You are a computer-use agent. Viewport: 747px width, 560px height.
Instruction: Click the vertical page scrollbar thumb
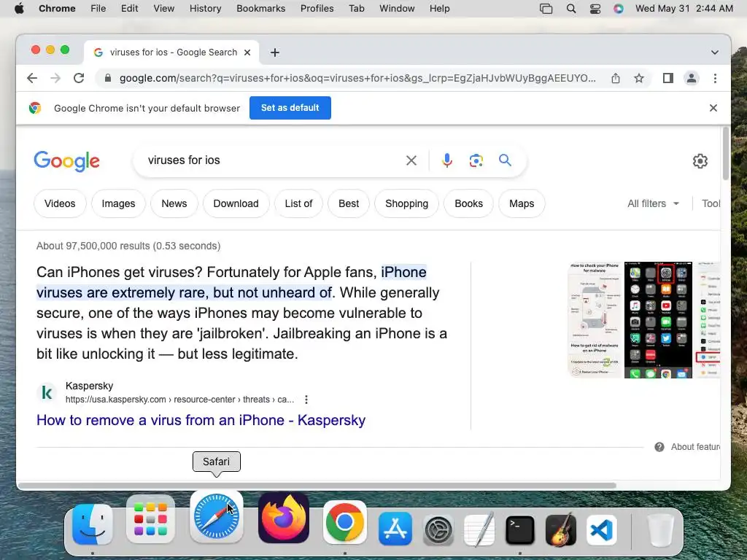tap(726, 153)
